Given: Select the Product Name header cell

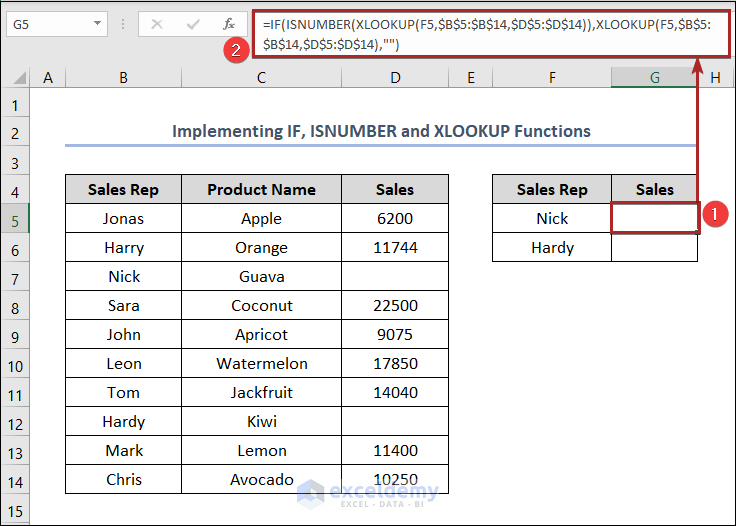Looking at the screenshot, I should (261, 190).
